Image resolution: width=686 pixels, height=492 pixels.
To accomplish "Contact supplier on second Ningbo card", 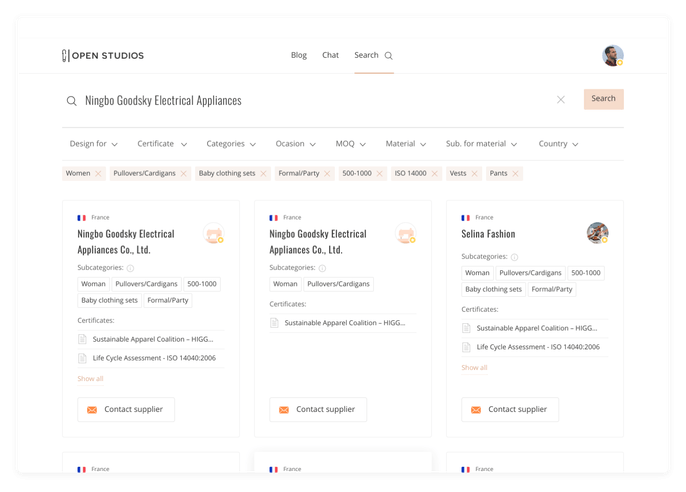I will (318, 410).
